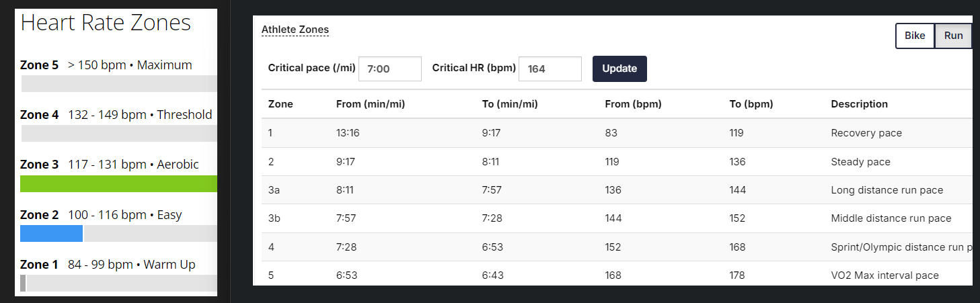Select the Bike tab
The height and width of the screenshot is (303, 980).
(x=915, y=36)
